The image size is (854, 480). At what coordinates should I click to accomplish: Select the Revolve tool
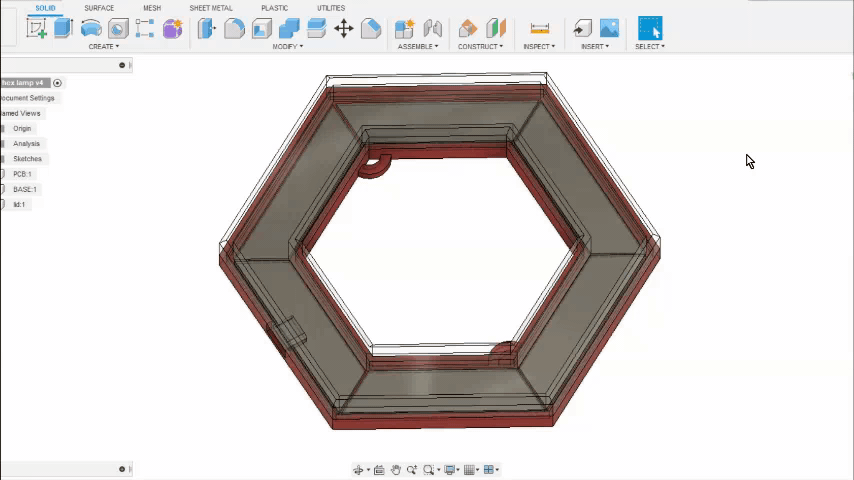91,28
